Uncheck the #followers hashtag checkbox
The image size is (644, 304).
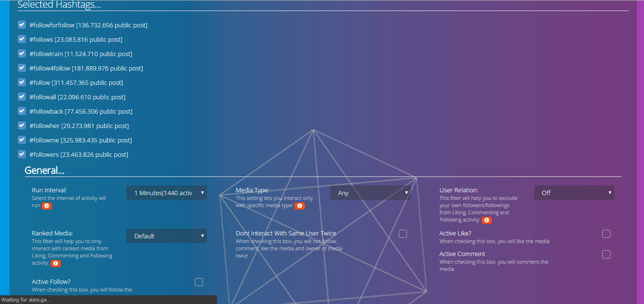coord(22,154)
